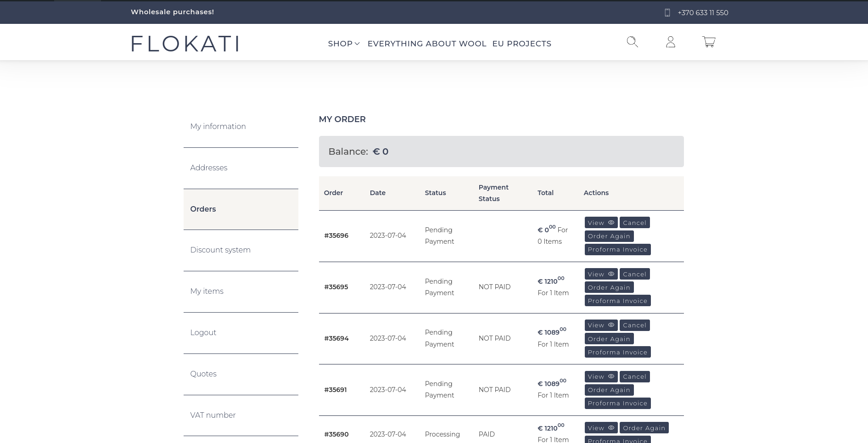This screenshot has width=868, height=443.
Task: Click order number #35691
Action: point(336,390)
